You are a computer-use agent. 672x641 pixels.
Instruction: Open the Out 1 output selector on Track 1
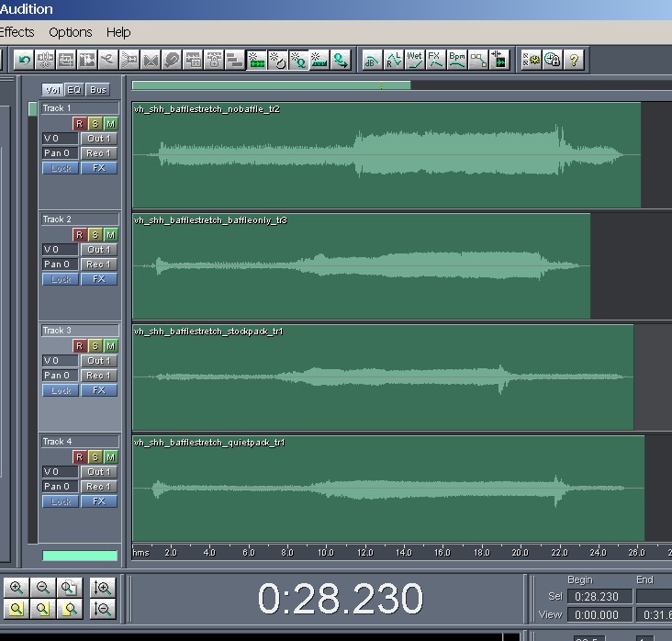click(x=98, y=138)
